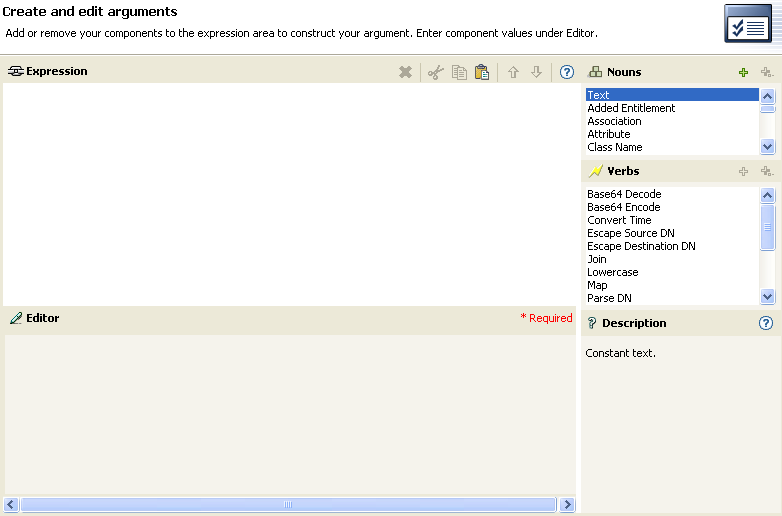Click the Verbs lightning icon
782x516 pixels.
click(595, 171)
